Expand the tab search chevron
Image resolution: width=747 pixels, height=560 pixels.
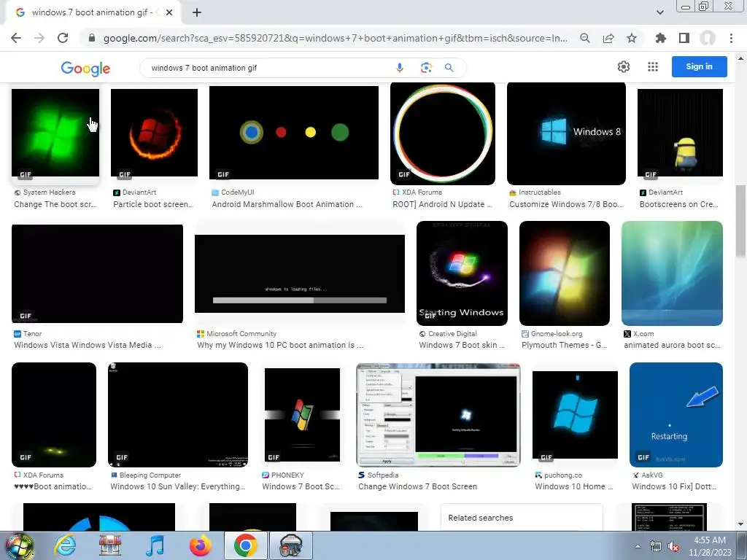(659, 12)
